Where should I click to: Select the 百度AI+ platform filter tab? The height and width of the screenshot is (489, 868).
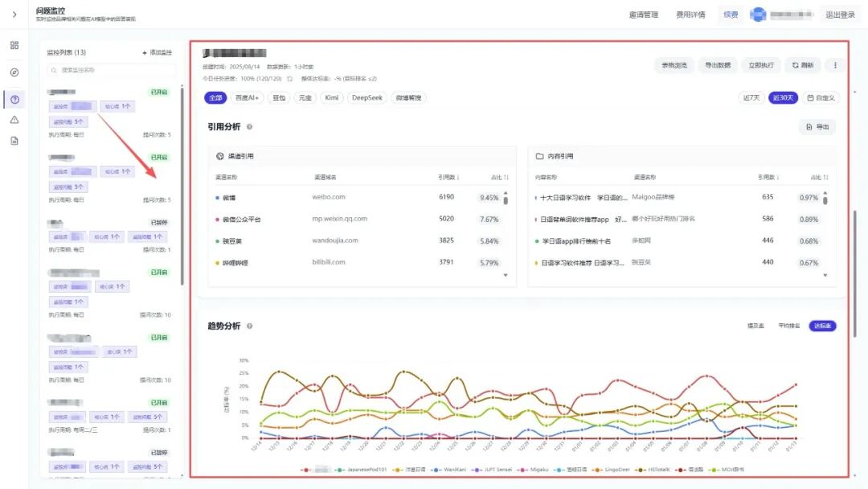point(247,98)
